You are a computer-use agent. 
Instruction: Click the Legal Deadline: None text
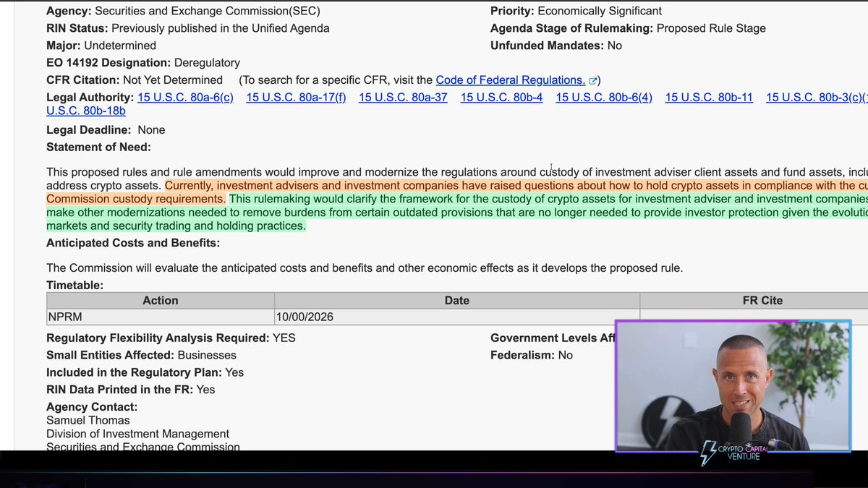pos(106,130)
